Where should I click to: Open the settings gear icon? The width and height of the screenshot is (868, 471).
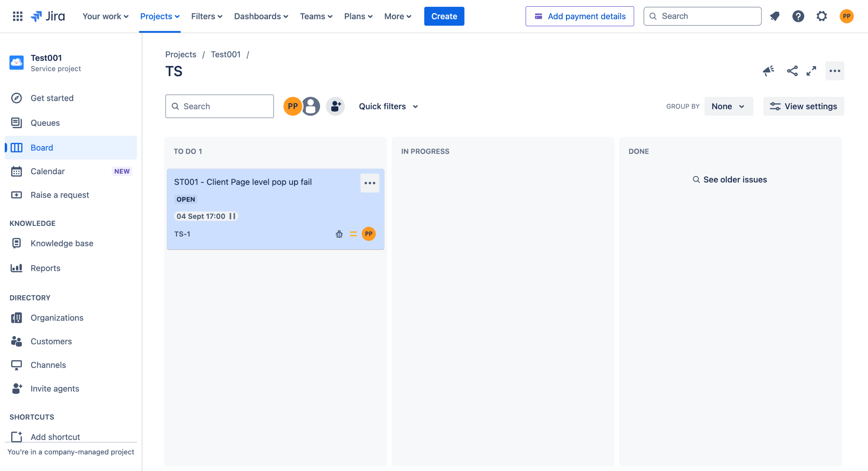[x=822, y=16]
